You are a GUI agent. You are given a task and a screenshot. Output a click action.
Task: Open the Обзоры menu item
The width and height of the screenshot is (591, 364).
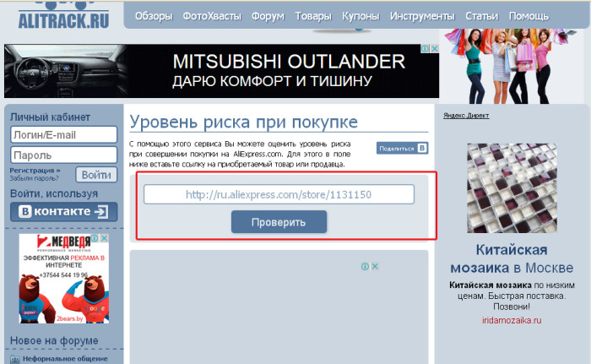[154, 16]
